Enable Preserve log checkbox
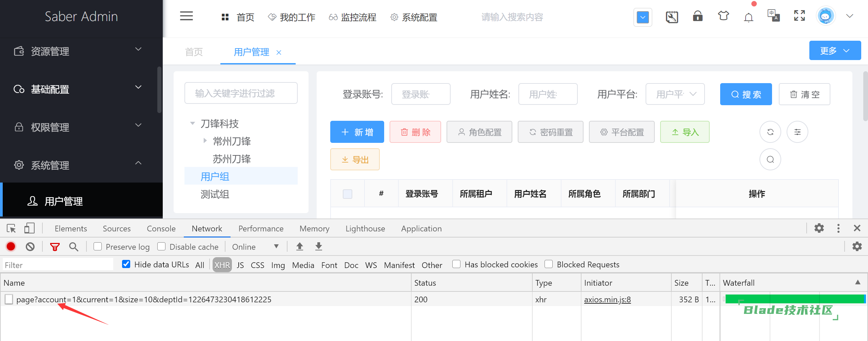 (98, 246)
